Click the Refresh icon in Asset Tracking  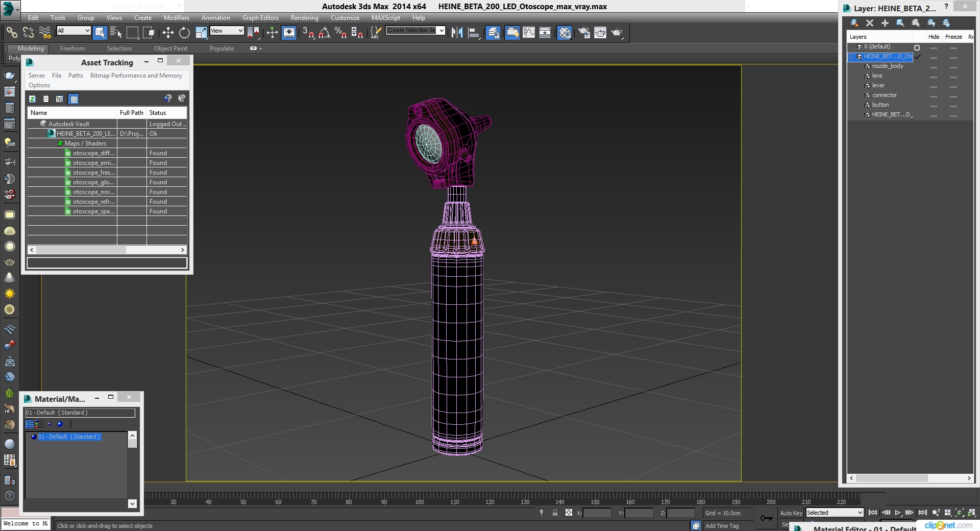(x=33, y=99)
